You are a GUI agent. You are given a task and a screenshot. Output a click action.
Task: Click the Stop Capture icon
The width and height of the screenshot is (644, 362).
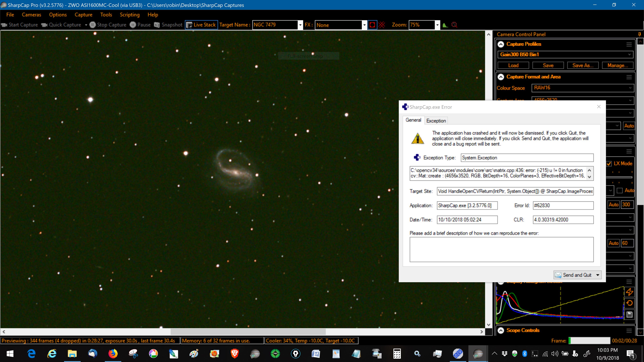point(93,25)
